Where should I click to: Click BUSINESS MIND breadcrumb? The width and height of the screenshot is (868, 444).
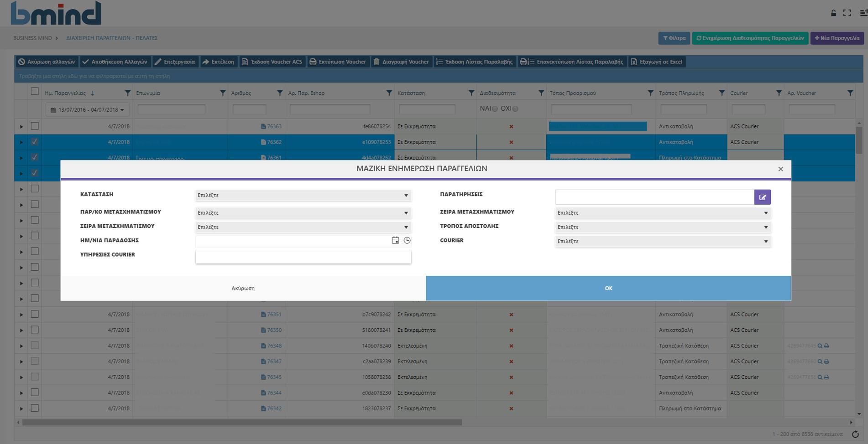point(32,38)
